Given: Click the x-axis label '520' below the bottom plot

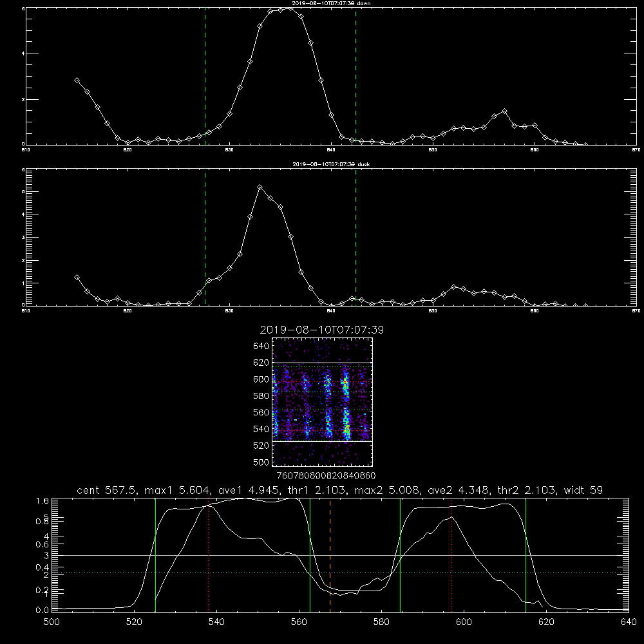Looking at the screenshot, I should tap(134, 622).
